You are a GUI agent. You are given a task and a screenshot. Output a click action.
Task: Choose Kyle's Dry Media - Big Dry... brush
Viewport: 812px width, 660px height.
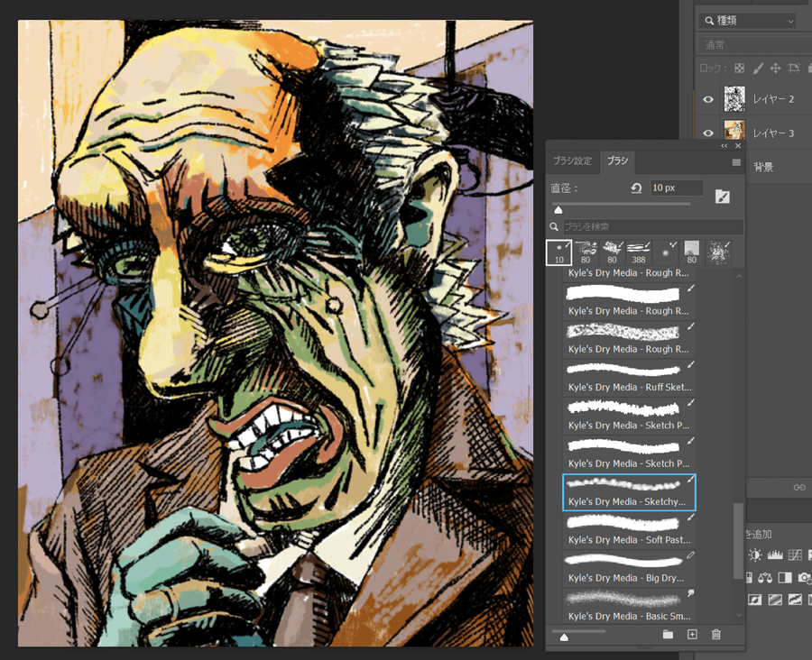pyautogui.click(x=629, y=569)
